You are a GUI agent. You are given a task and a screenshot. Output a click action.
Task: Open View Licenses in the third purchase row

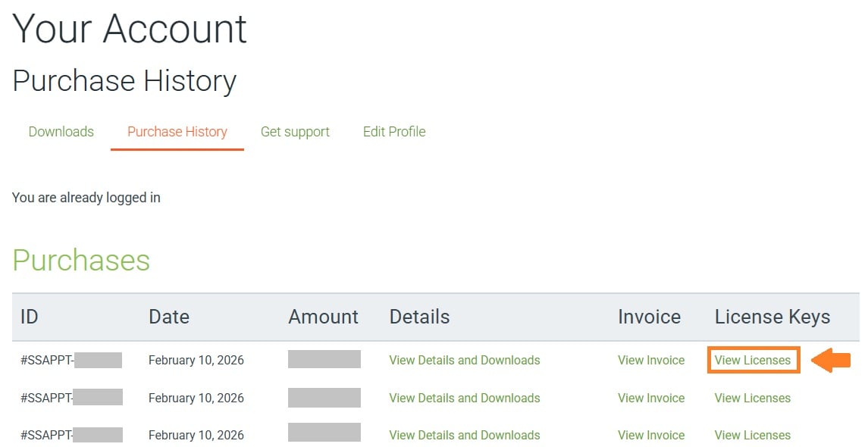click(x=753, y=436)
